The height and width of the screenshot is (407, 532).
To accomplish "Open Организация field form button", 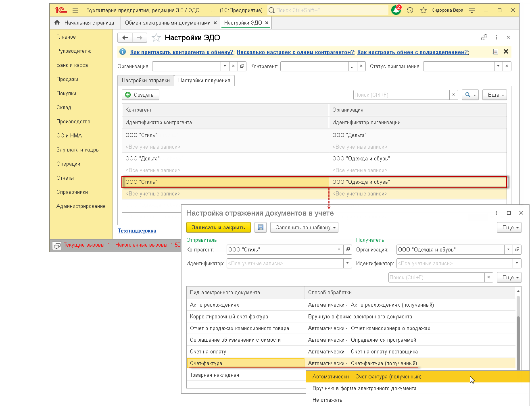I will [x=242, y=66].
